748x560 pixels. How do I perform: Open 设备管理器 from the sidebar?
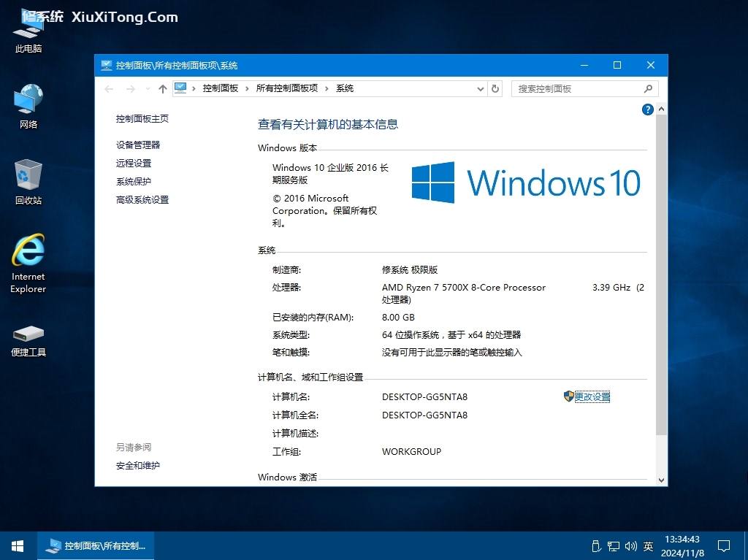[x=138, y=145]
